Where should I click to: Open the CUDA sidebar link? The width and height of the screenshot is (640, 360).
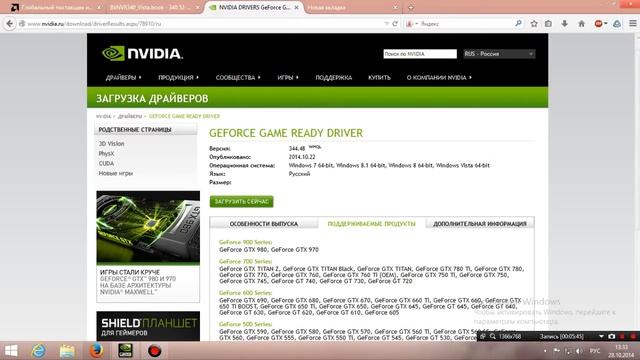106,163
